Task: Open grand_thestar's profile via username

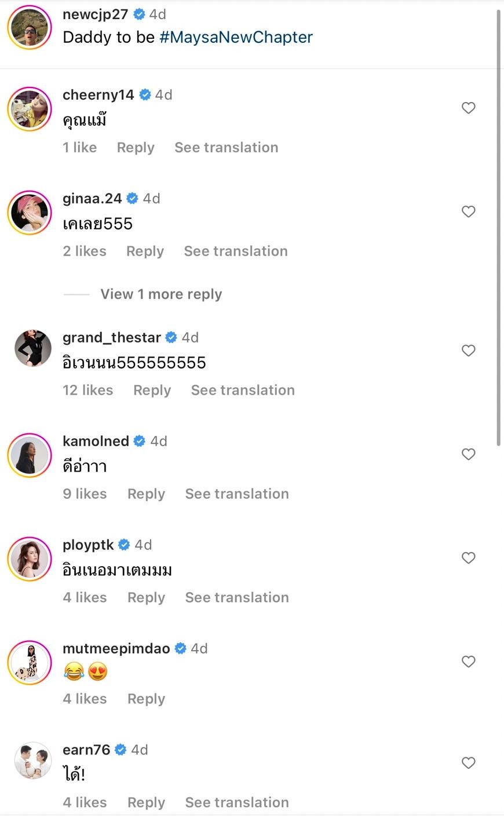Action: coord(111,337)
